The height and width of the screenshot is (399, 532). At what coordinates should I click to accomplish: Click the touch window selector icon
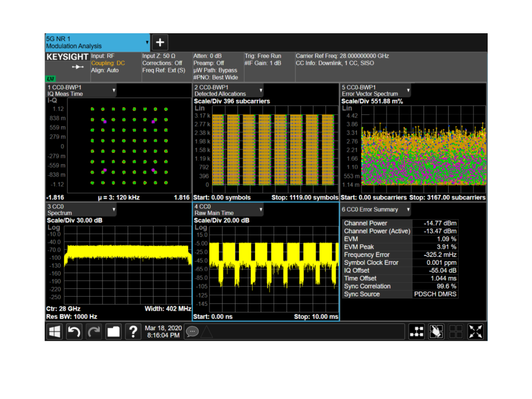tap(436, 332)
